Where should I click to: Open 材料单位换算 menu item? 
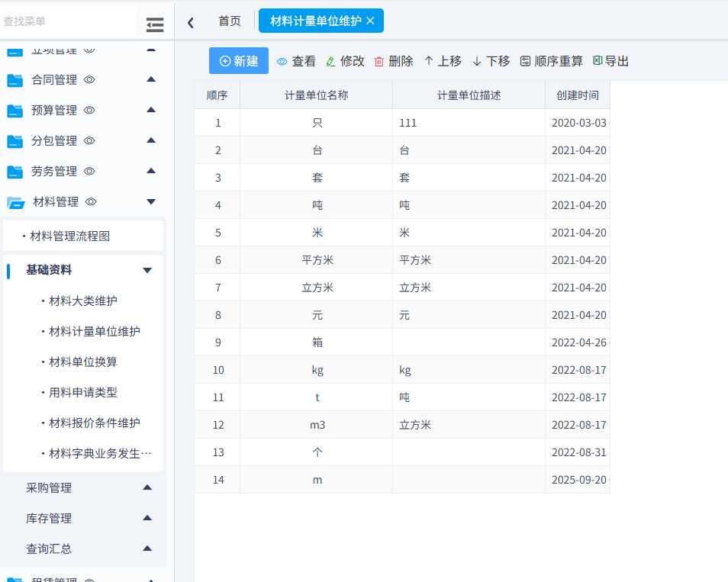coord(83,362)
